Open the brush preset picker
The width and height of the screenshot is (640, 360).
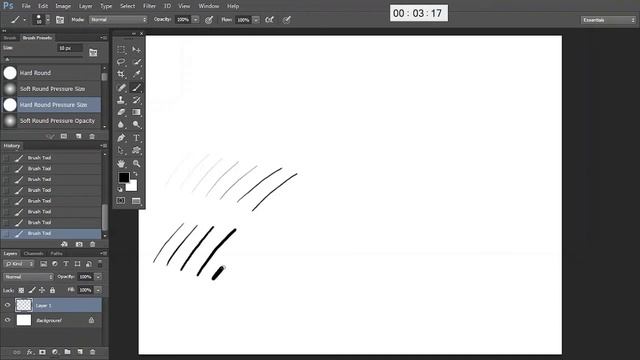point(42,19)
